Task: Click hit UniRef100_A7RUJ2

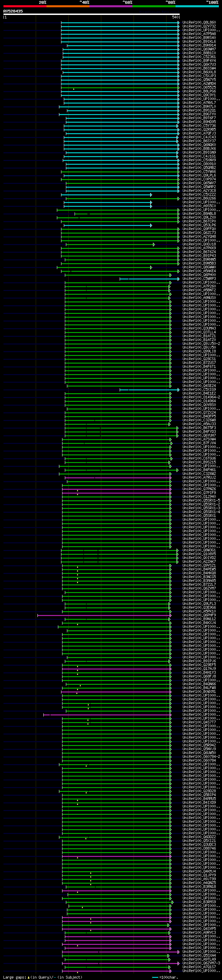Action: (x=199, y=478)
